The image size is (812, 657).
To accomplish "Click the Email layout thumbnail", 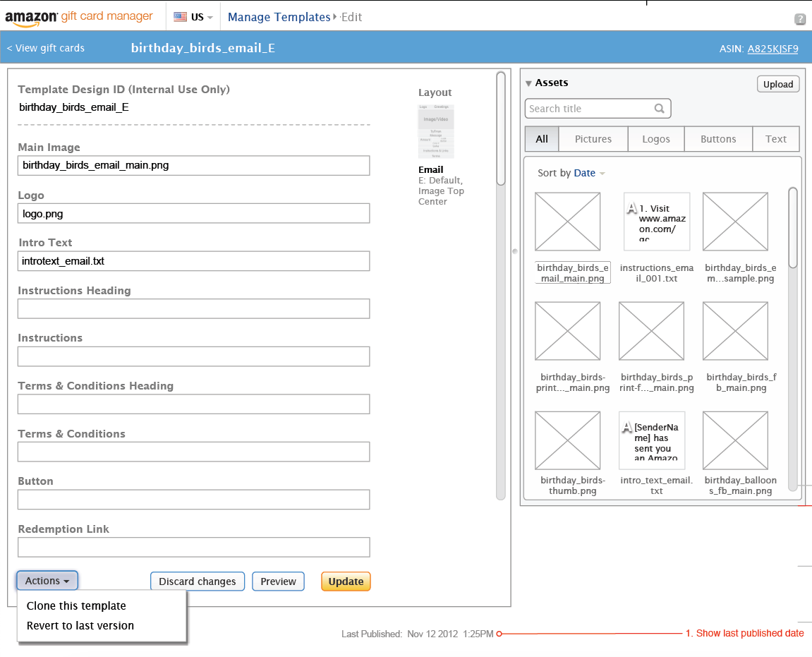I will [x=436, y=131].
